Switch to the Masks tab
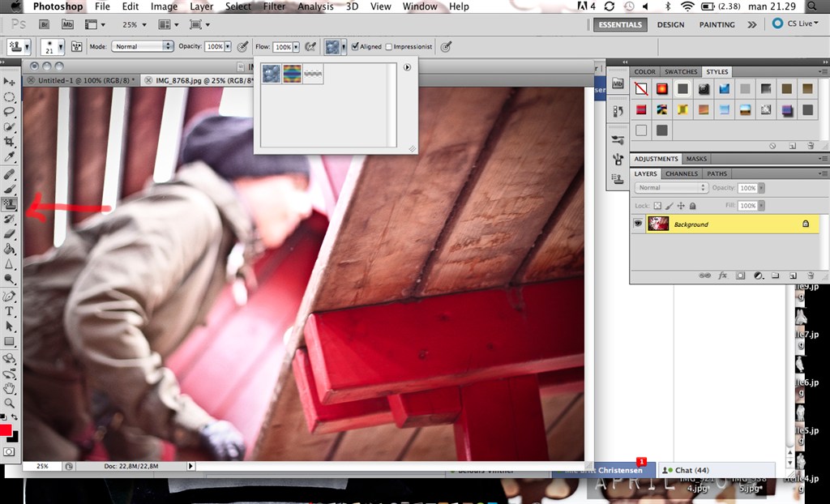The image size is (830, 504). [696, 158]
